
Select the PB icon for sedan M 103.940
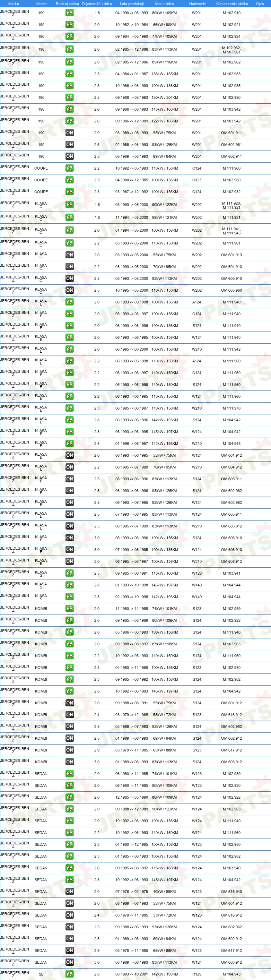point(69,868)
